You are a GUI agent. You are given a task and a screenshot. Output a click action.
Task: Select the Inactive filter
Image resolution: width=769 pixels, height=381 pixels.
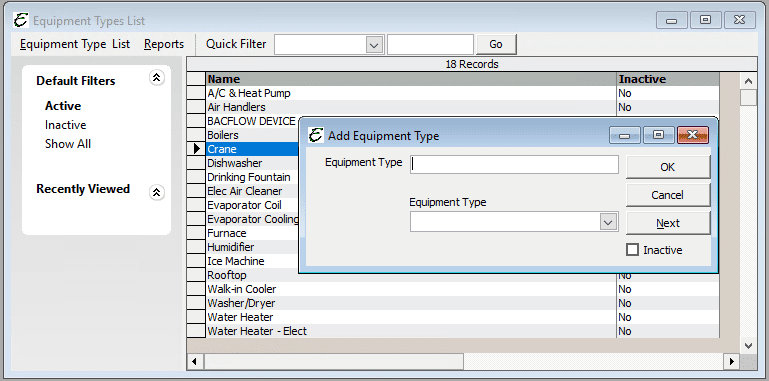66,125
